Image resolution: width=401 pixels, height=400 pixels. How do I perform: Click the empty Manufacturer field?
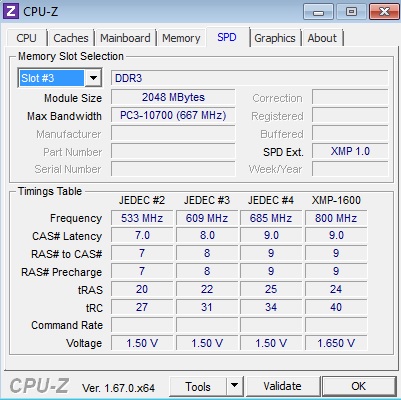(x=173, y=133)
